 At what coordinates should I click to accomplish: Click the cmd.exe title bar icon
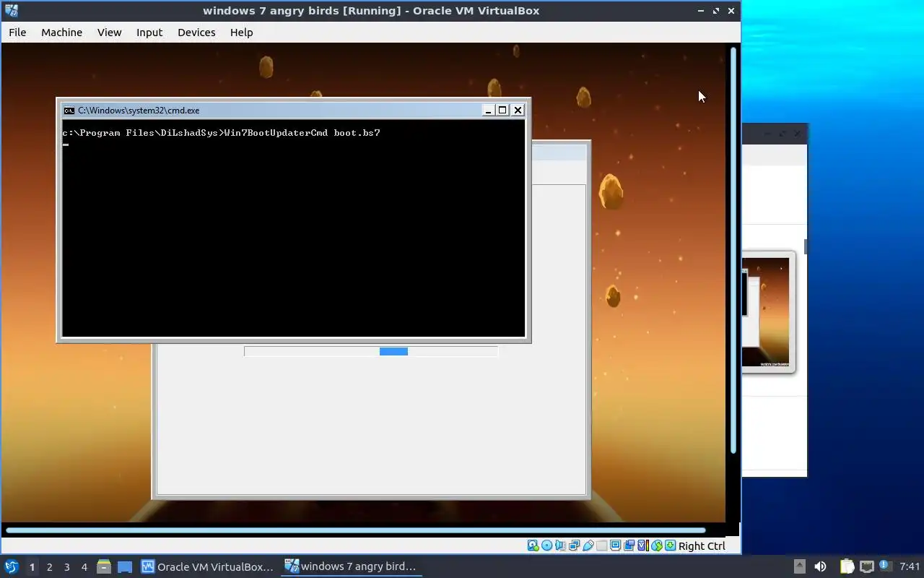(x=69, y=111)
